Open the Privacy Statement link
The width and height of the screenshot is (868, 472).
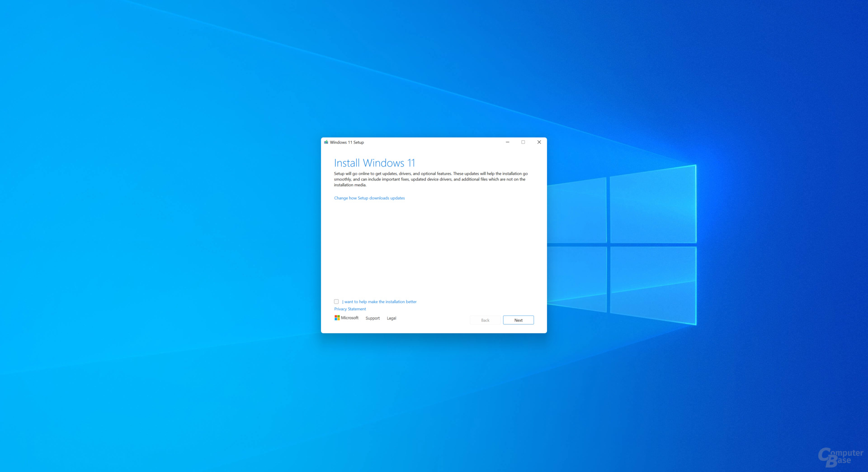(350, 309)
